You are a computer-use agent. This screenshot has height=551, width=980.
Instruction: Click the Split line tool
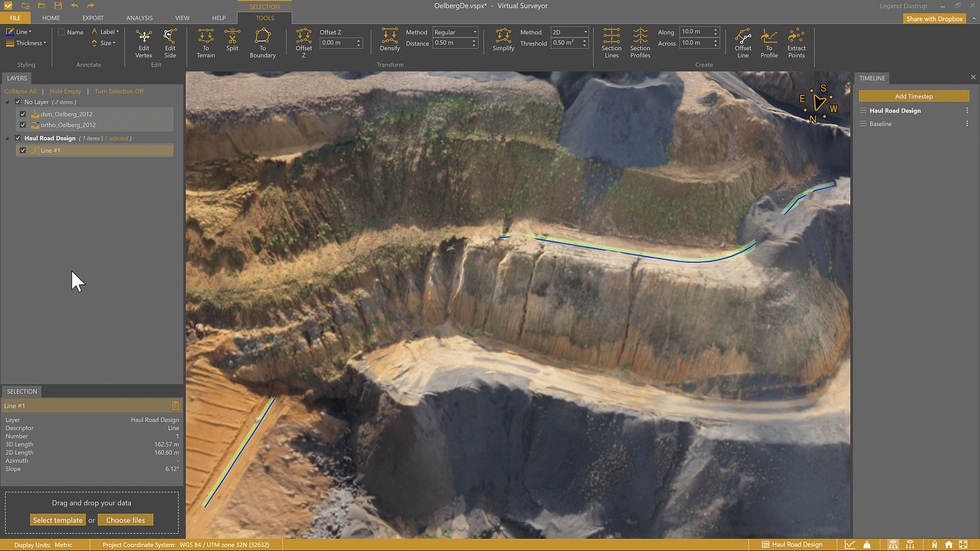coord(232,40)
